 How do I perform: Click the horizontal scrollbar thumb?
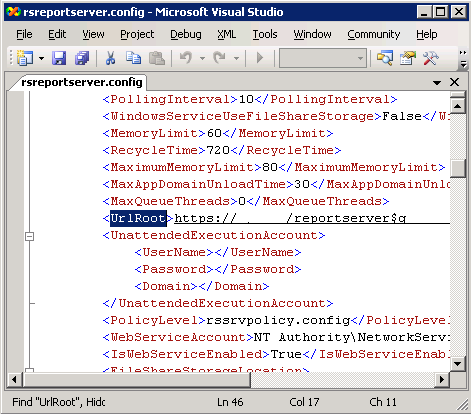136,379
